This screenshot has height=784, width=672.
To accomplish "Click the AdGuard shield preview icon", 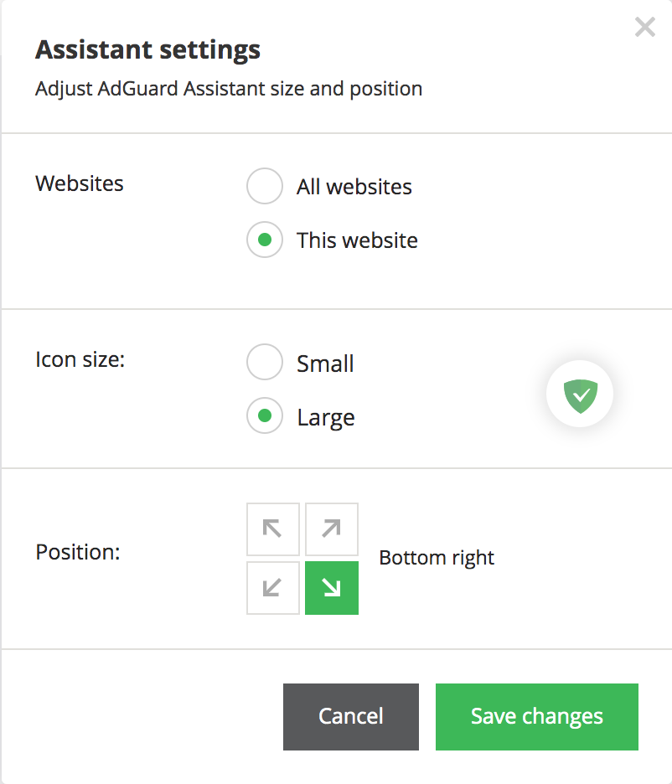I will point(580,394).
